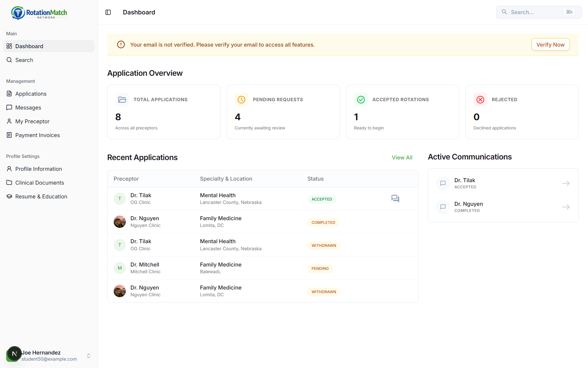Viewport: 588px width, 368px height.
Task: Click RotationMatch Network logo
Action: tap(39, 13)
